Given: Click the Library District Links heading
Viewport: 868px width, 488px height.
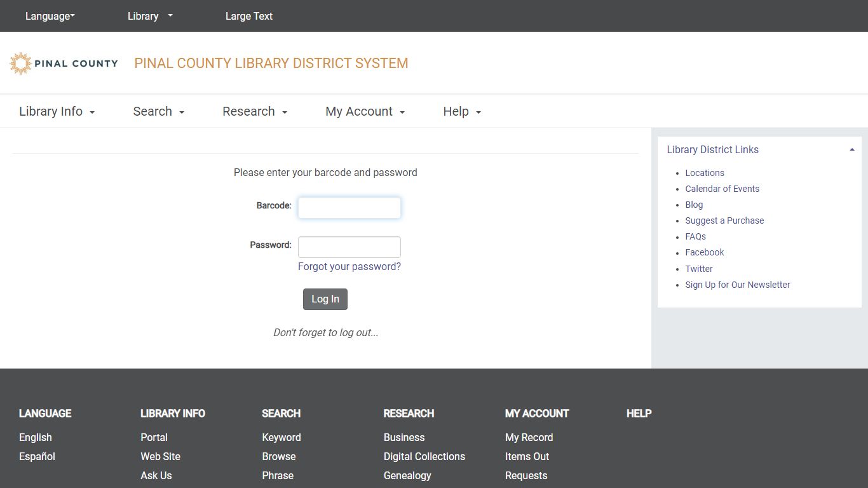Looking at the screenshot, I should click(713, 150).
